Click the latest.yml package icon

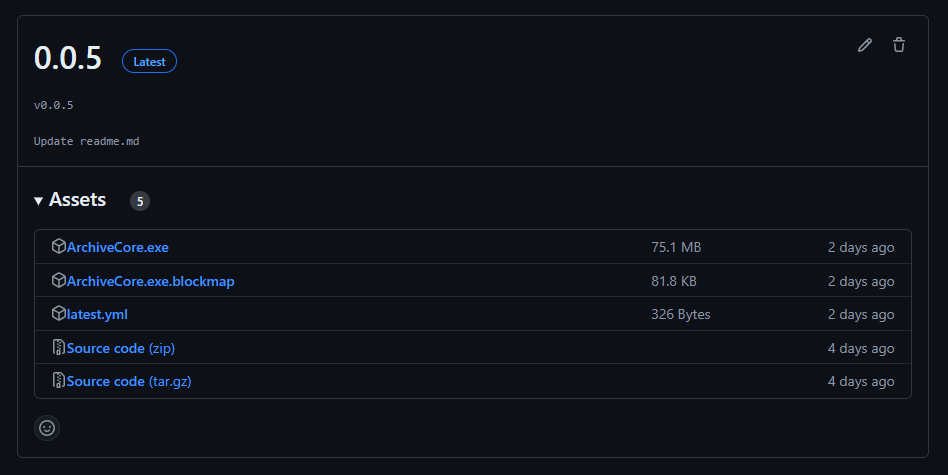pyautogui.click(x=58, y=314)
